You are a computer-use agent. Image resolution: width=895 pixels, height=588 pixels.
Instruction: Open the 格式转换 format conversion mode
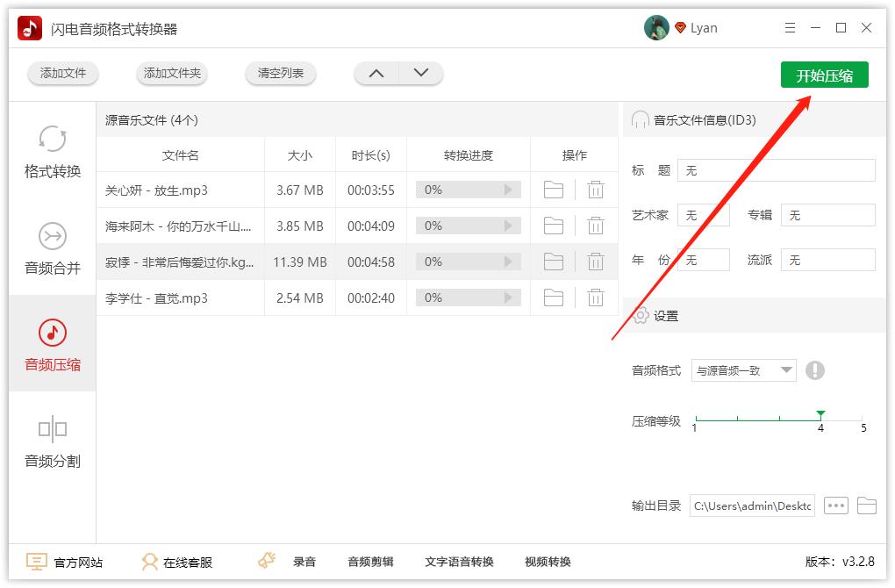pyautogui.click(x=53, y=151)
